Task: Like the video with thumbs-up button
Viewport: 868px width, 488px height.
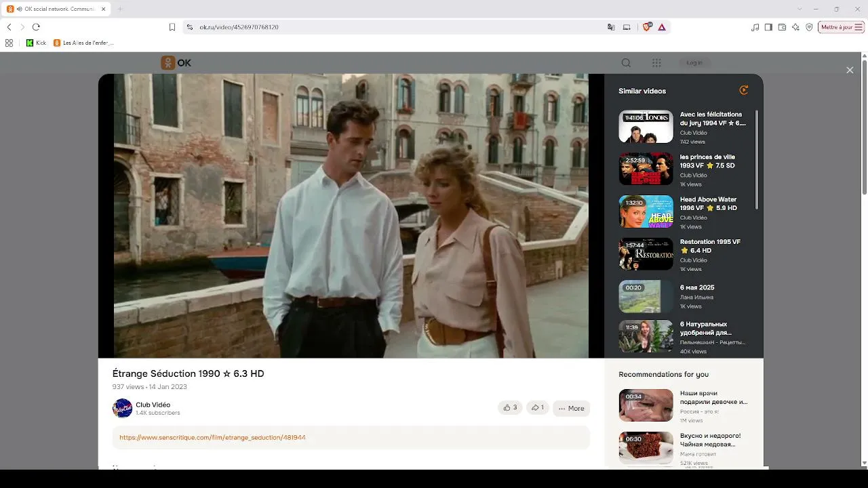Action: coord(510,407)
